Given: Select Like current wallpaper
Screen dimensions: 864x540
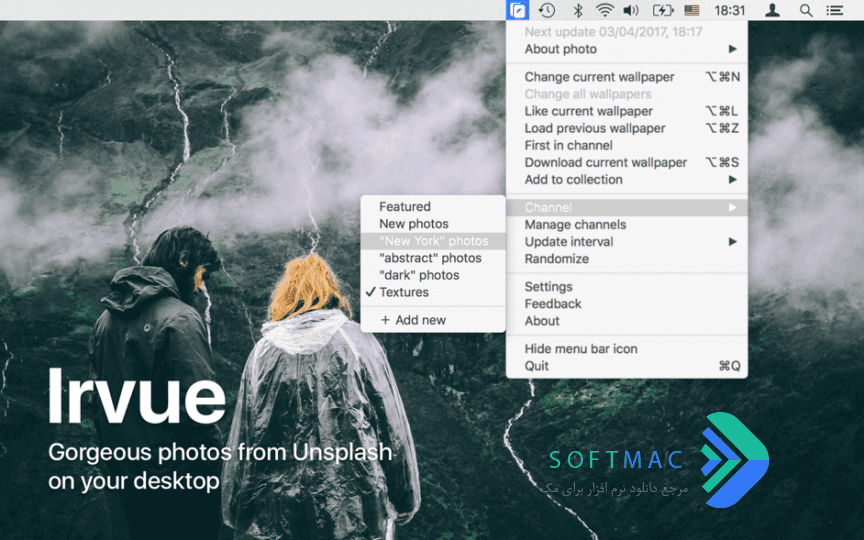Looking at the screenshot, I should click(x=627, y=111).
